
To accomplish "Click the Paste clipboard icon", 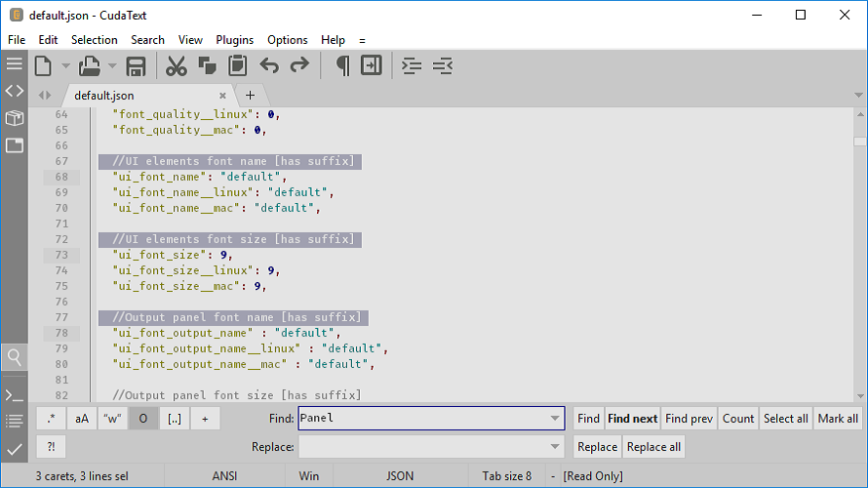I will coord(237,66).
